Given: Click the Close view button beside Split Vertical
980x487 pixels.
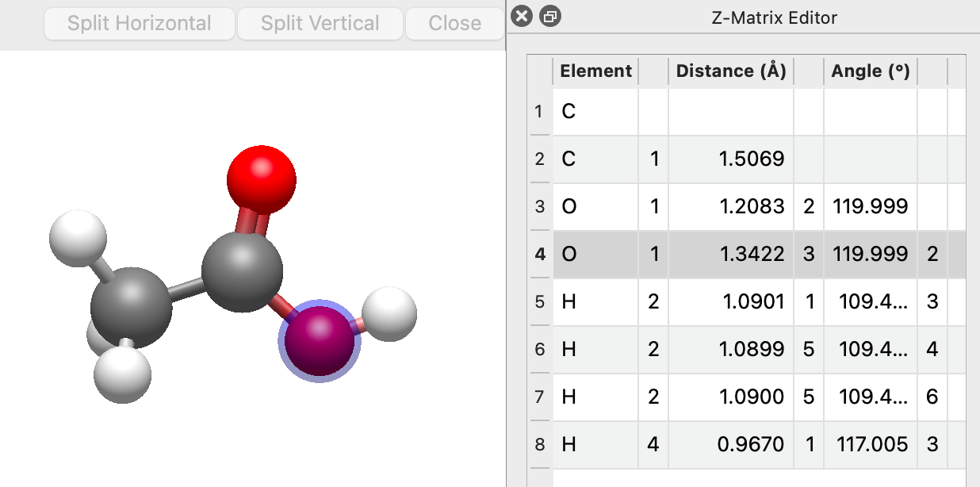Looking at the screenshot, I should point(455,24).
